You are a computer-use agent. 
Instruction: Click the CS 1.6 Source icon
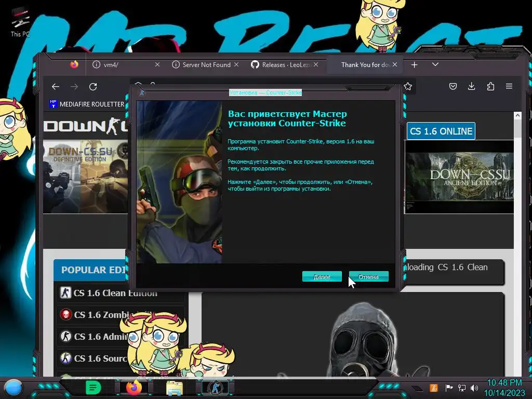65,358
